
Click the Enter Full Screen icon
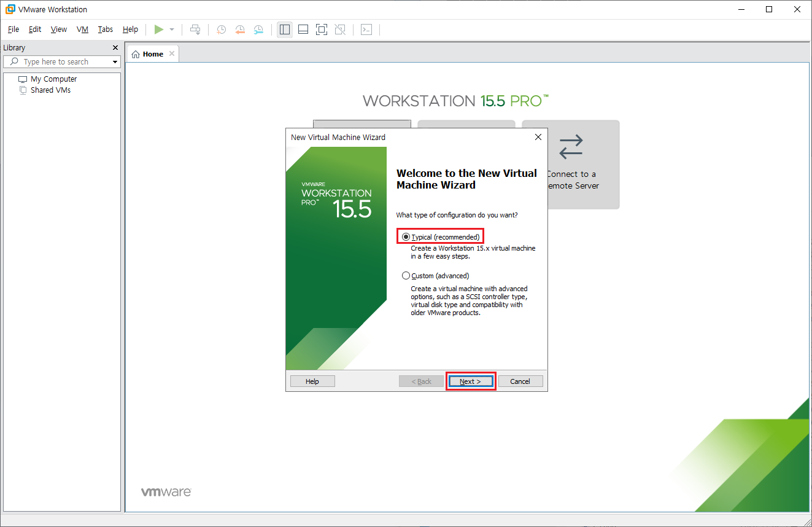(322, 29)
